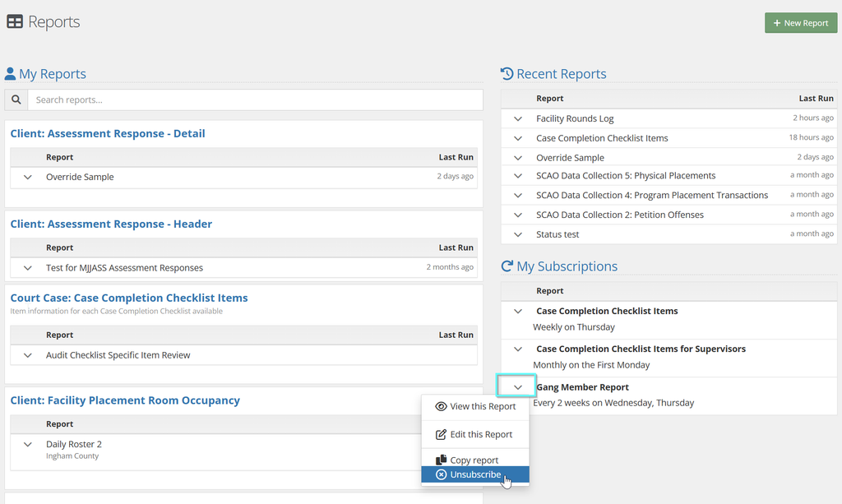Toggle the Gang Member Report dropdown chevron
Screen dimensions: 842x504
click(518, 387)
